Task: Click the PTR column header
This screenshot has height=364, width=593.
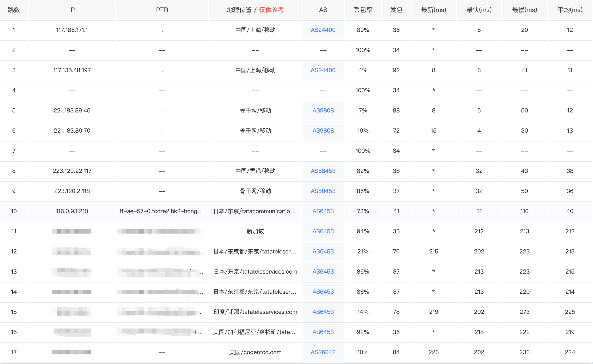Action: click(x=162, y=10)
